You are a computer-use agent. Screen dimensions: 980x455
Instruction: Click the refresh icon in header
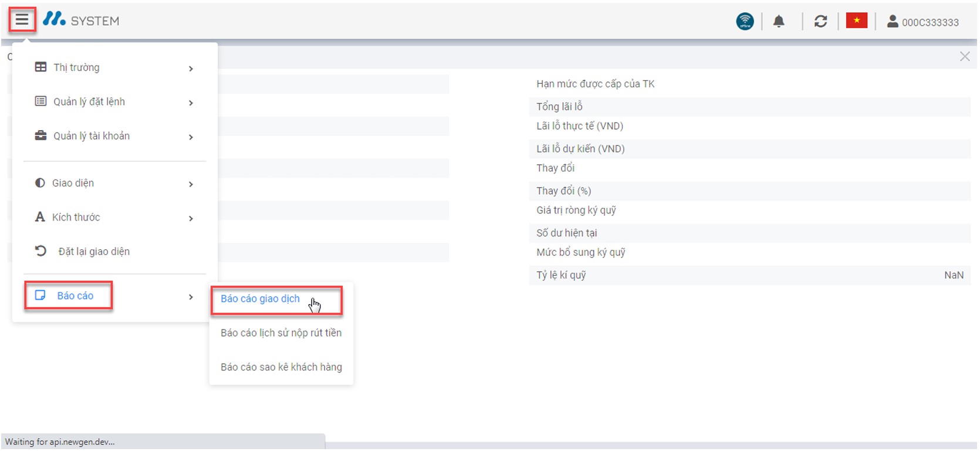click(x=820, y=22)
